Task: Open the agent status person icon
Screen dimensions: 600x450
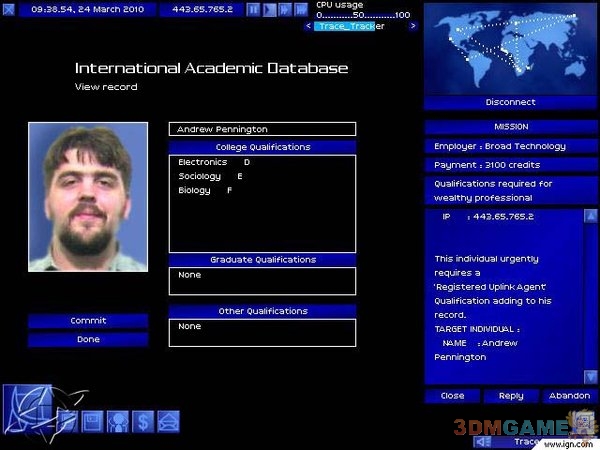Action: [118, 421]
